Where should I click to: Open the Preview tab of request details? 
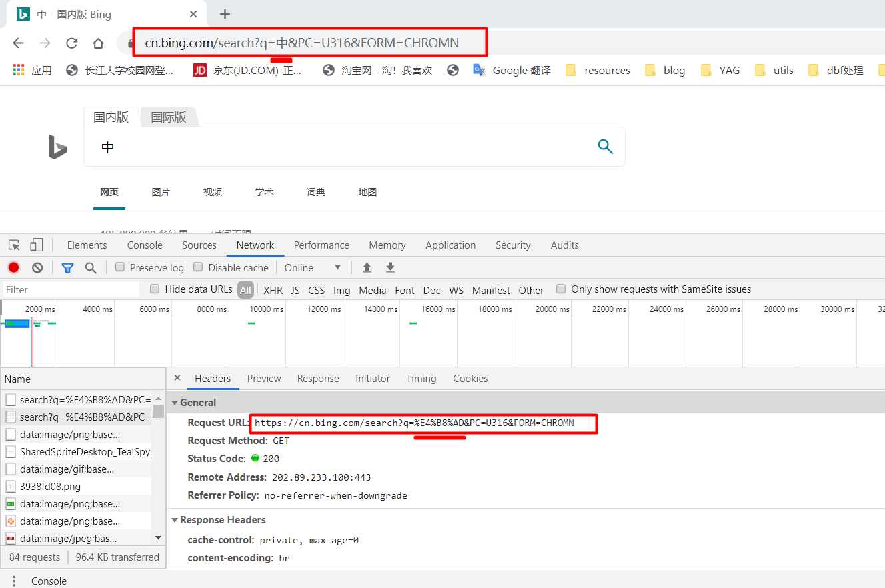coord(264,378)
